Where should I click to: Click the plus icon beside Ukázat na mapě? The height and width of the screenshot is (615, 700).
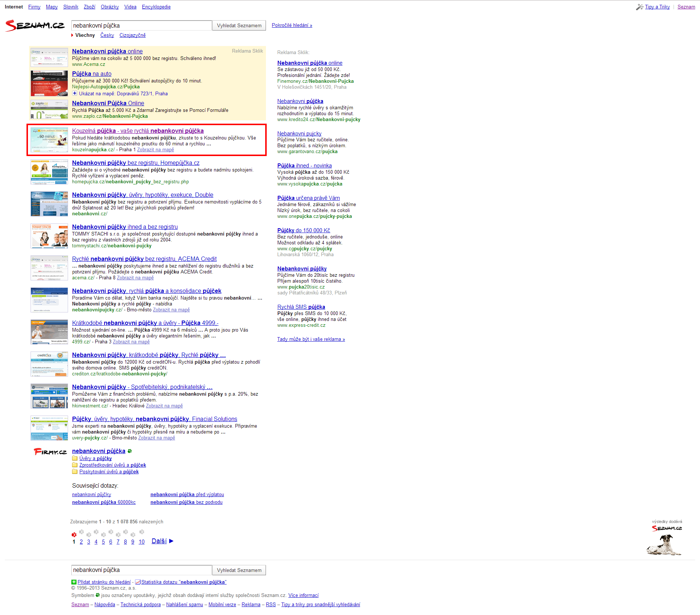point(75,93)
